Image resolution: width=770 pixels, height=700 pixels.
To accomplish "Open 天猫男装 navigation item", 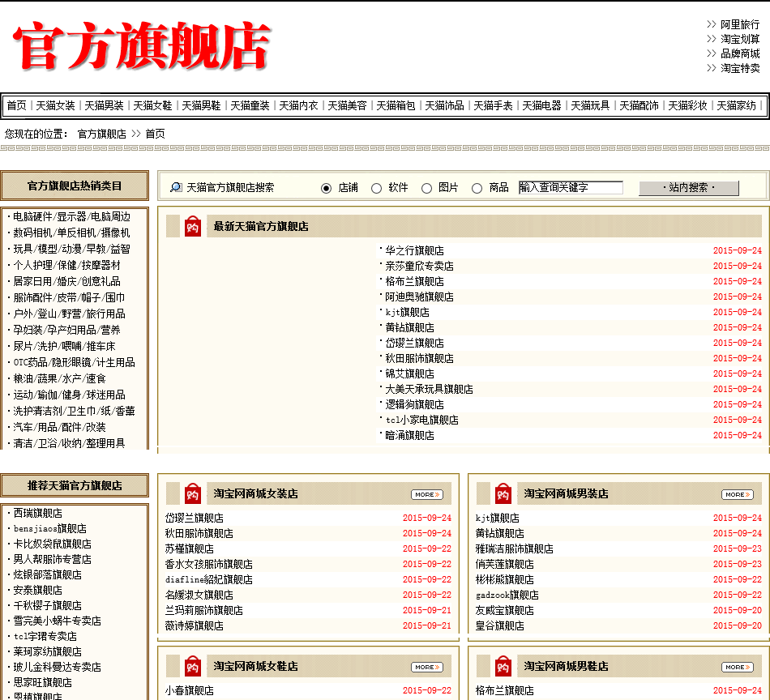I will pyautogui.click(x=104, y=105).
